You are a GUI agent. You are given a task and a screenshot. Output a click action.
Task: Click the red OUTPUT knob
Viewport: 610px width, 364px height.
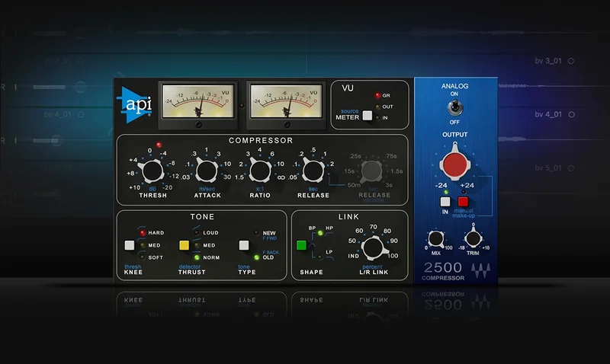(454, 164)
